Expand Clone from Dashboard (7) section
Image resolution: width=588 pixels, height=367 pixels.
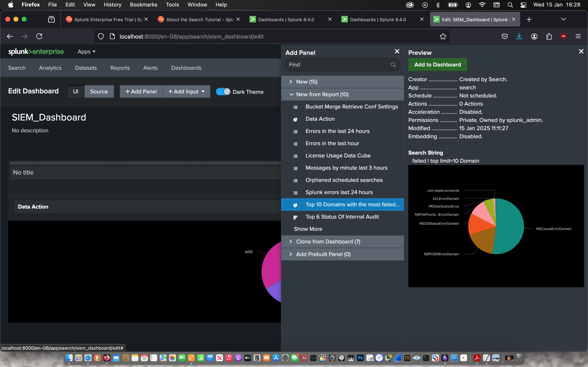pyautogui.click(x=328, y=242)
